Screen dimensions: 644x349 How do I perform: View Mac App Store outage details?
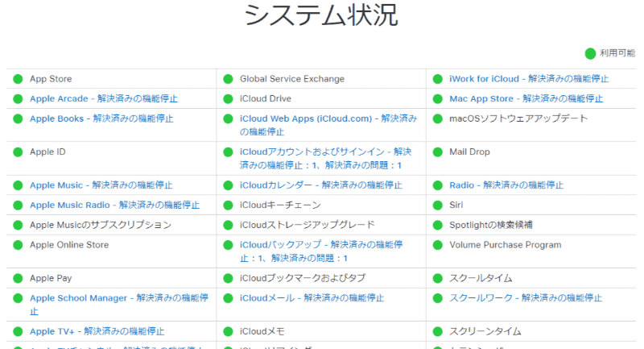526,98
